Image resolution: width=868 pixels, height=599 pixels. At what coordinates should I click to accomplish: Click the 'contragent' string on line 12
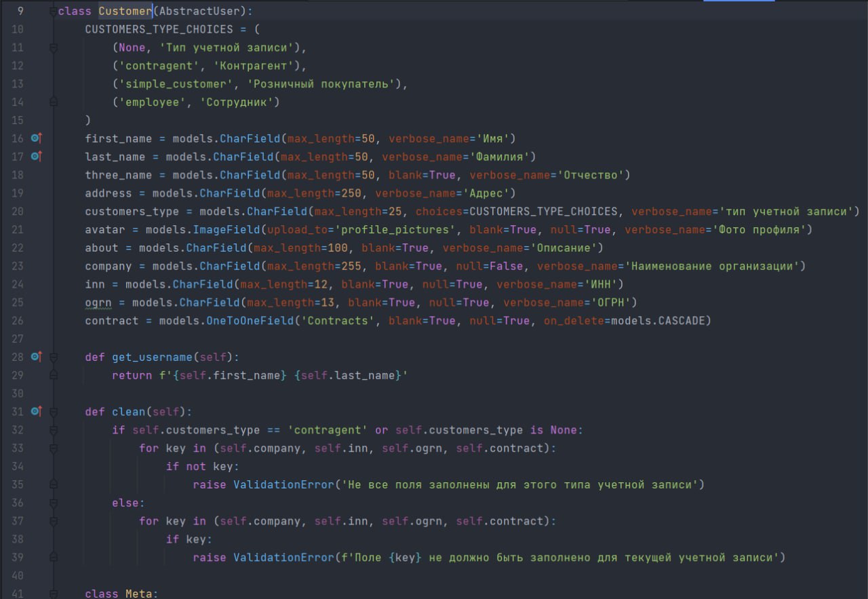coord(159,66)
